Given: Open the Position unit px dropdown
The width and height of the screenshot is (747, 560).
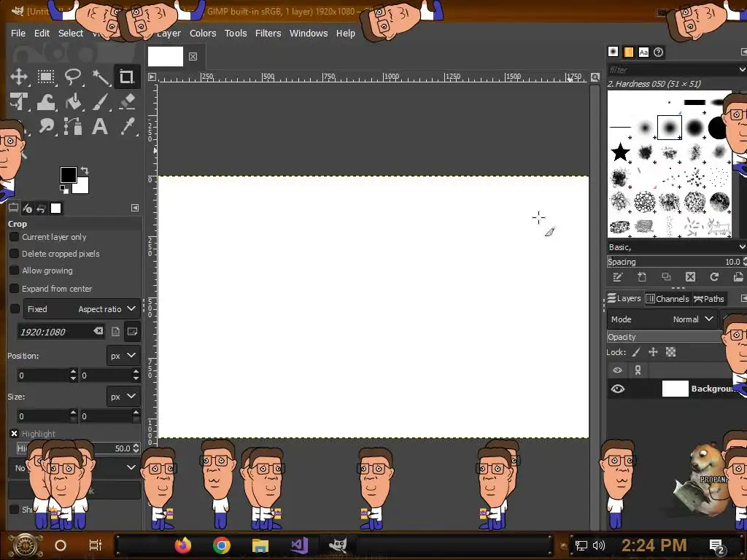Looking at the screenshot, I should point(123,355).
